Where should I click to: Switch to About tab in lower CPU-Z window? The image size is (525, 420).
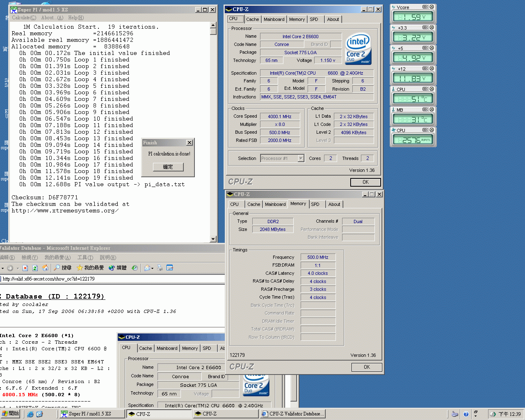pyautogui.click(x=334, y=204)
